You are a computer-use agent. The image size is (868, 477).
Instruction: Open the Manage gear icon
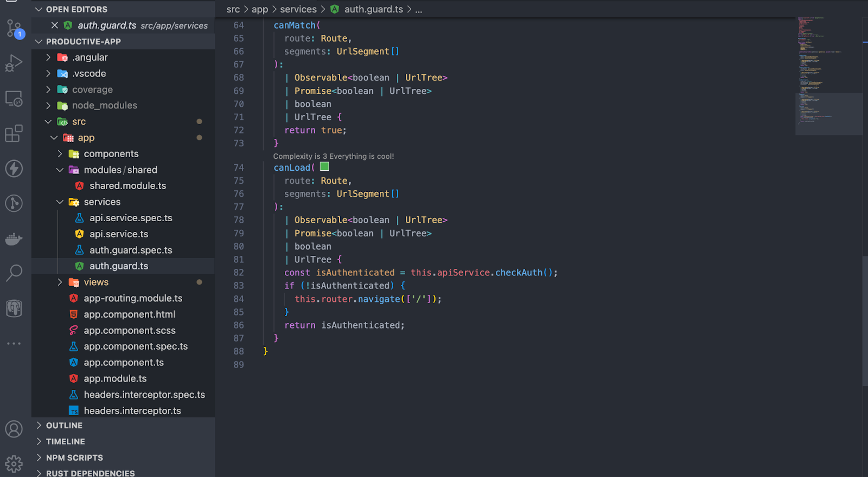point(14,463)
